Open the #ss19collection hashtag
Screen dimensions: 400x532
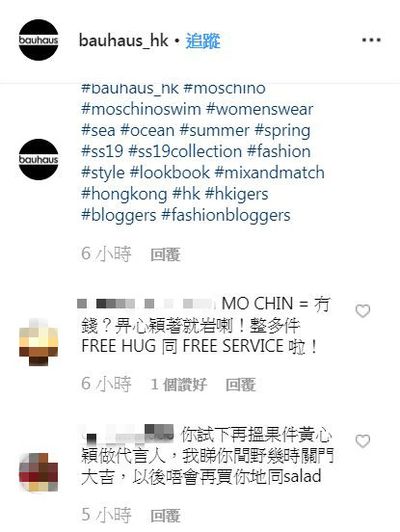click(185, 151)
